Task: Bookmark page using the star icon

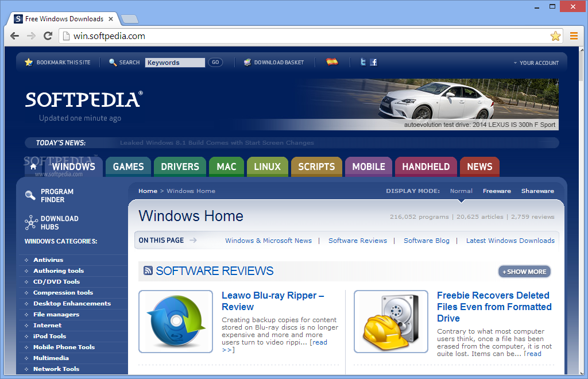Action: 555,36
